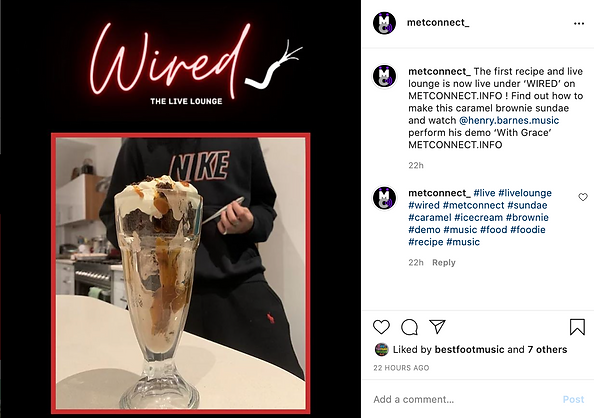Open the #foodie hashtag

click(x=528, y=230)
